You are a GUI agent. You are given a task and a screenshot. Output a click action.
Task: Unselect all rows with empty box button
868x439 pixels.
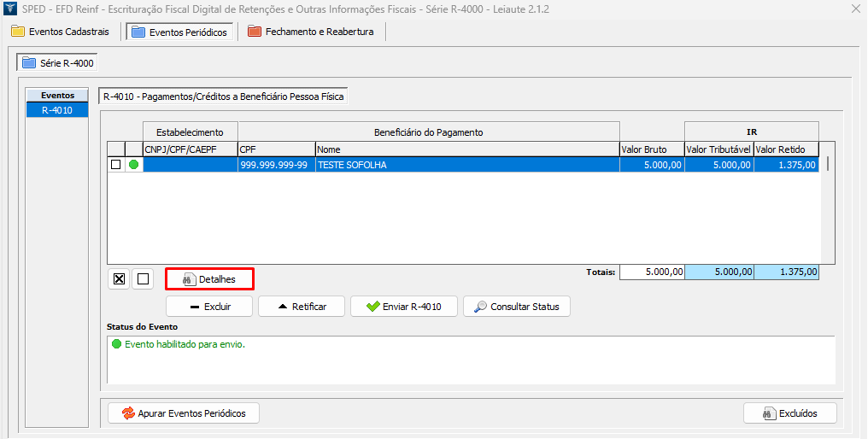tap(143, 278)
